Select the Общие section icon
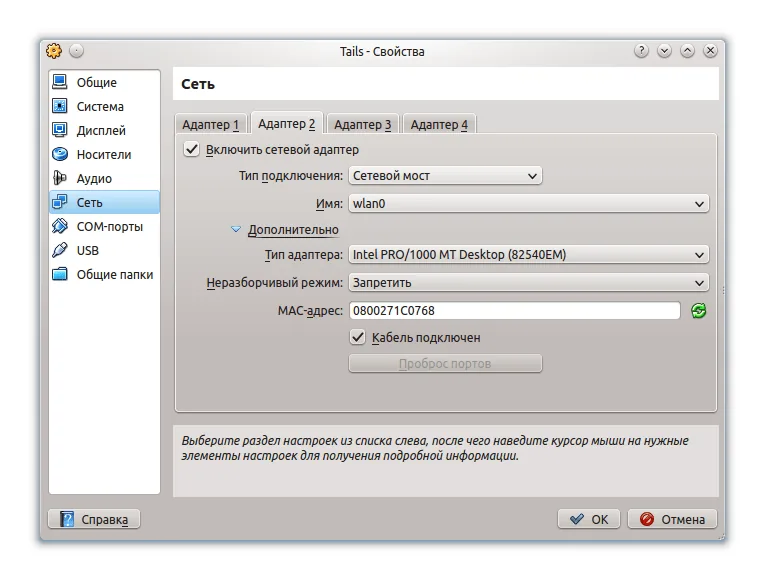The height and width of the screenshot is (580, 765). coord(60,82)
